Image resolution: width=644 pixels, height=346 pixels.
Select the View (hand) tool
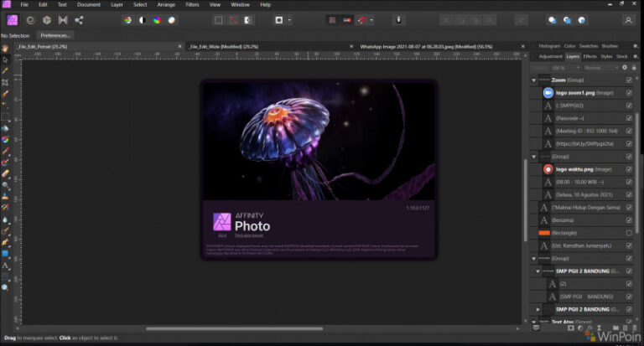[5, 49]
